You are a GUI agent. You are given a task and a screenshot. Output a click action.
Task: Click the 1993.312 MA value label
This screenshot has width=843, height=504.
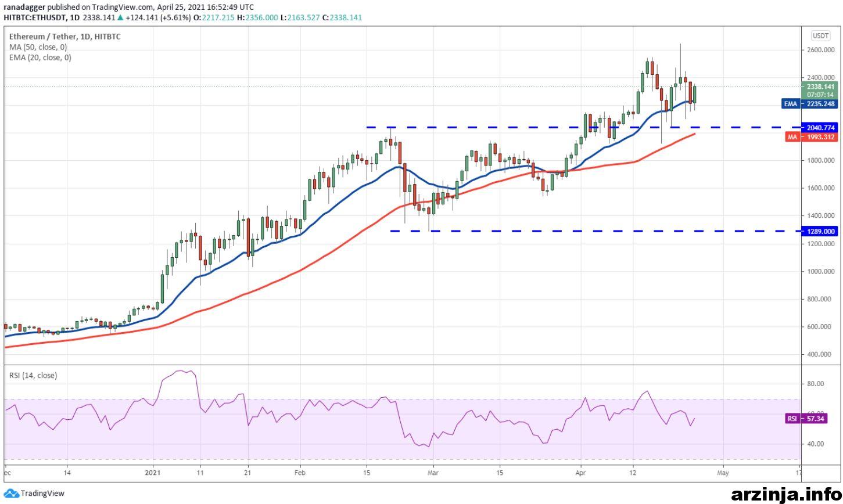click(820, 137)
